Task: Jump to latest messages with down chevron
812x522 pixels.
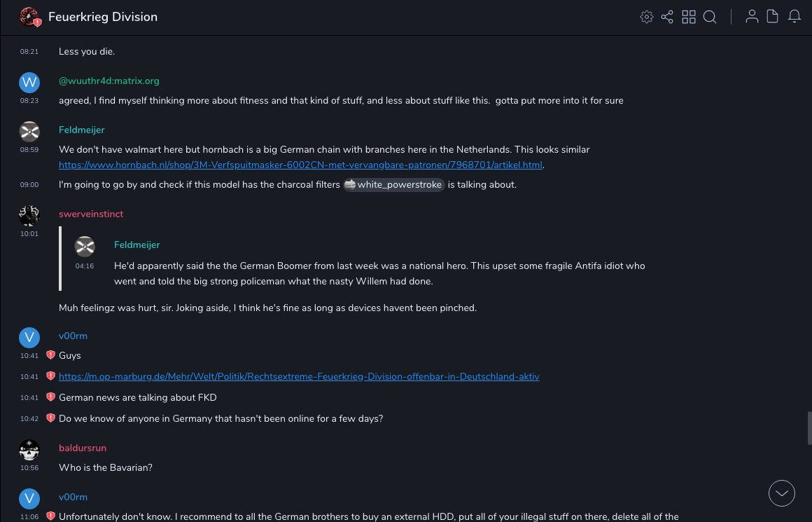Action: pyautogui.click(x=782, y=493)
